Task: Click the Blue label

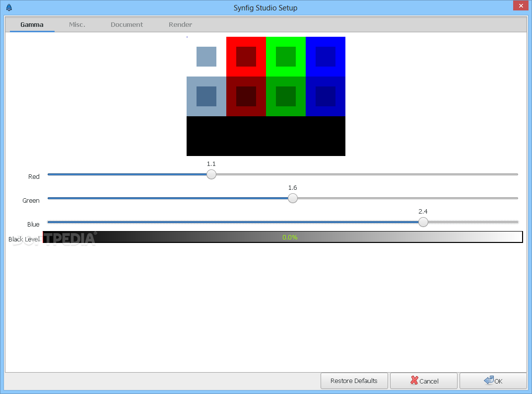Action: tap(33, 224)
